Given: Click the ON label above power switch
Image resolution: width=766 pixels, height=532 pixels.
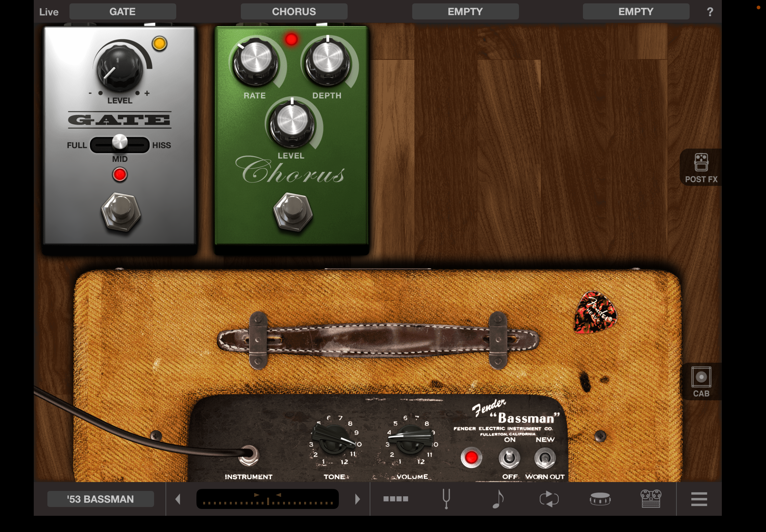Looking at the screenshot, I should pyautogui.click(x=510, y=439).
